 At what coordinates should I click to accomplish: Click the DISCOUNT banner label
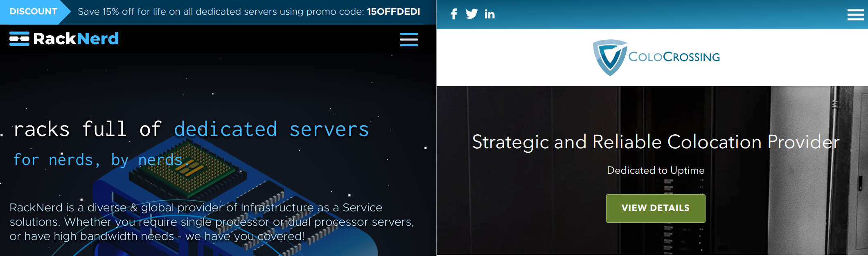33,11
